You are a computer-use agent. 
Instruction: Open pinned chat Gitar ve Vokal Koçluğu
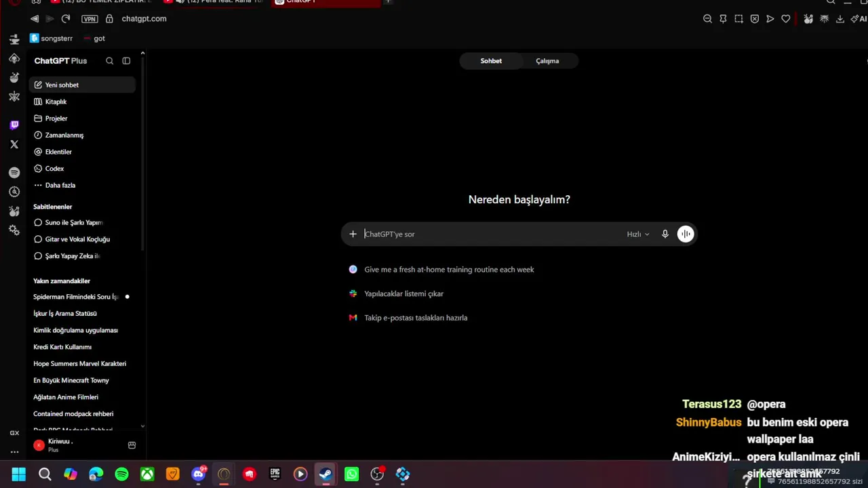(x=83, y=239)
